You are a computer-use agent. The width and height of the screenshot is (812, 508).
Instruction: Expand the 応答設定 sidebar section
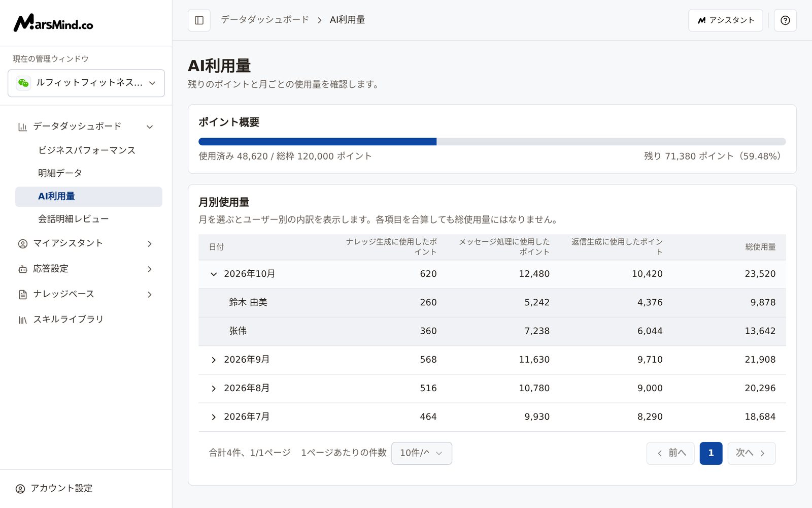tap(150, 269)
